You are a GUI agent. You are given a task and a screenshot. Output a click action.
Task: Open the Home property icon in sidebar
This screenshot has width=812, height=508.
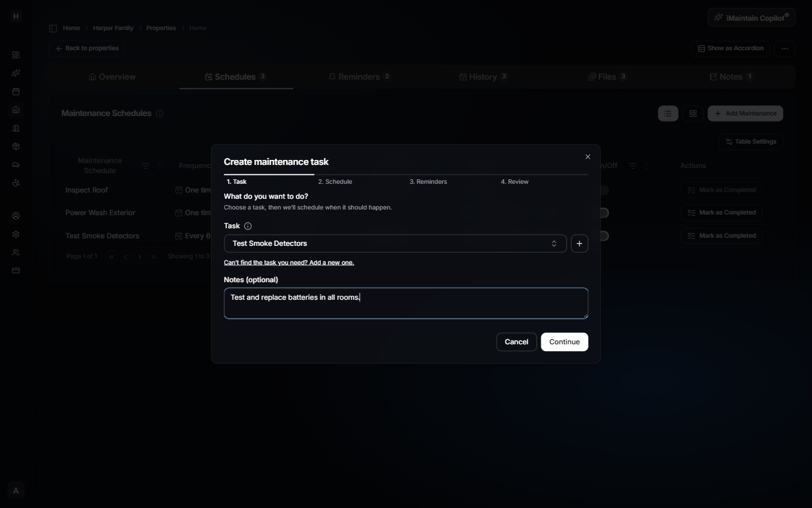tap(16, 109)
